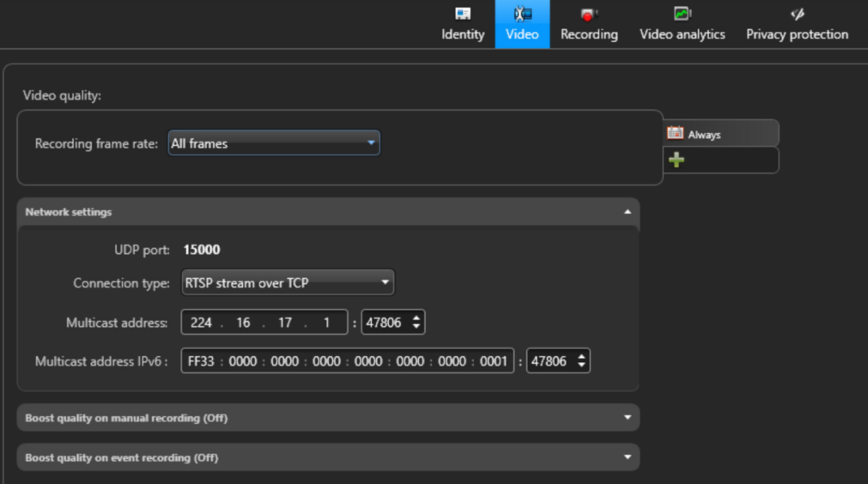868x484 pixels.
Task: Click the Privacy protection tab icon
Action: pyautogui.click(x=797, y=14)
